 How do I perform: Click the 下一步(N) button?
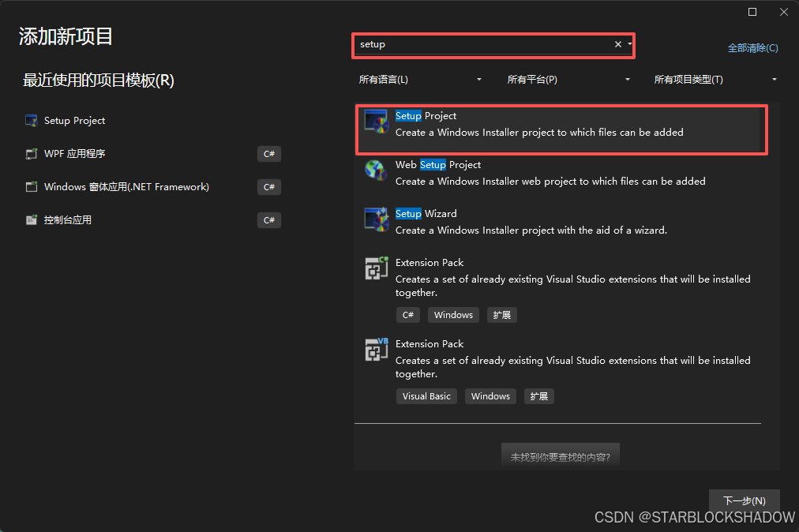(744, 501)
